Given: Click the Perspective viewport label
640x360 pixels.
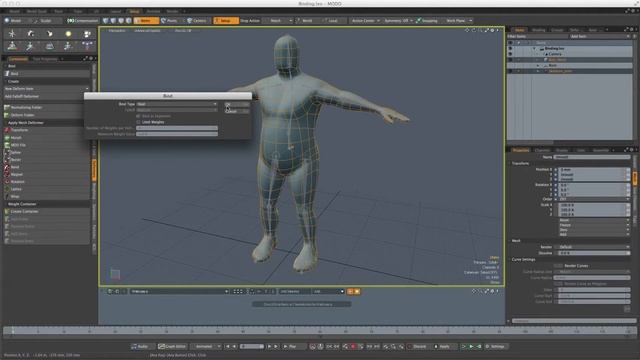Looking at the screenshot, I should point(117,31).
